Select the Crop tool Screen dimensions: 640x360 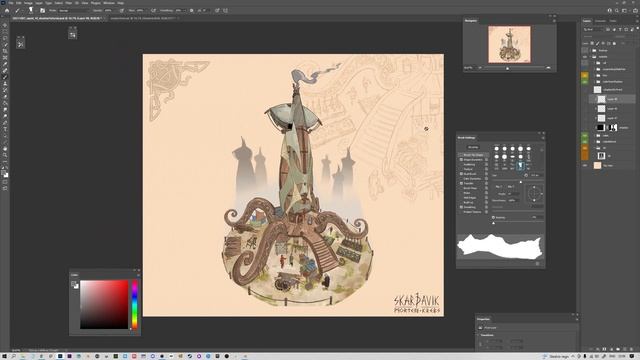tap(5, 51)
